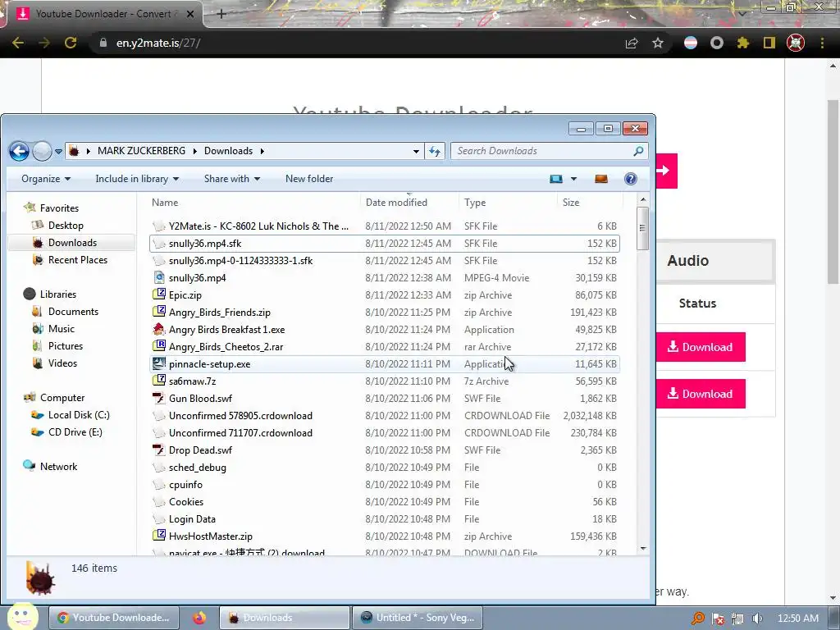
Task: Reload the y2mate page in Chrome
Action: [x=71, y=43]
